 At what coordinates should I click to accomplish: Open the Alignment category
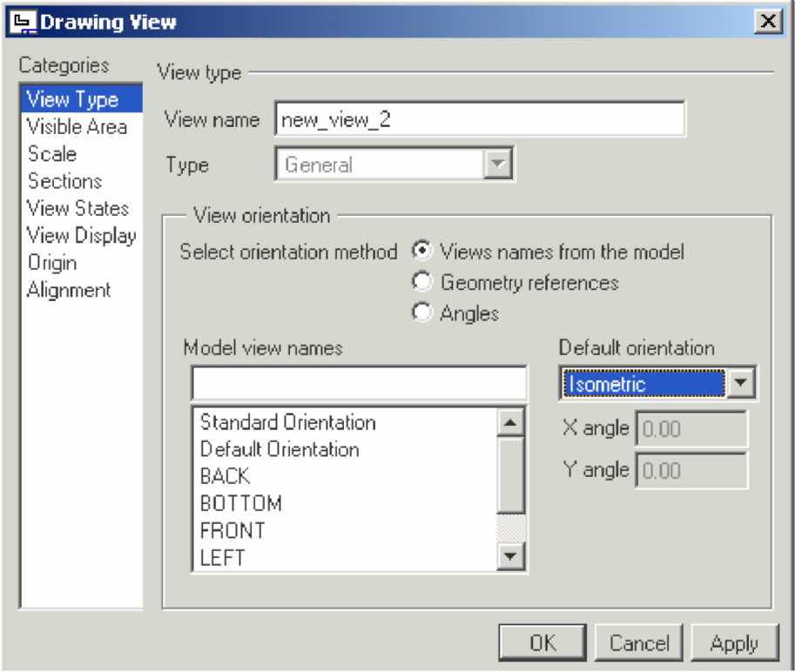pos(69,290)
